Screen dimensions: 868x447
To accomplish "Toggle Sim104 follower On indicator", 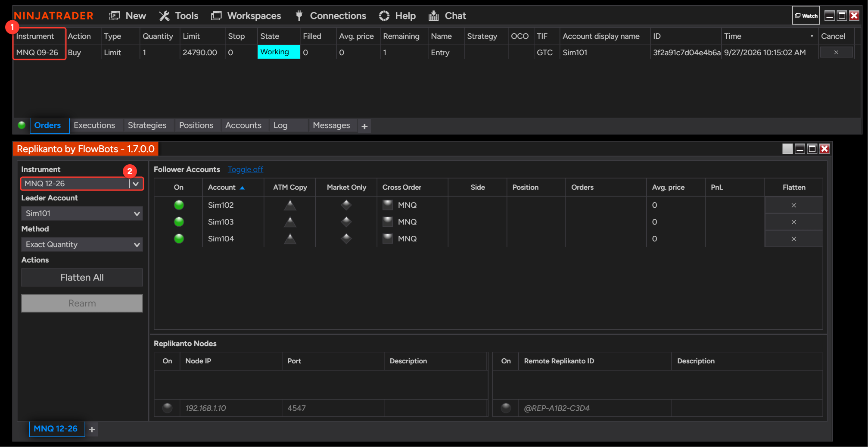I will (x=179, y=239).
